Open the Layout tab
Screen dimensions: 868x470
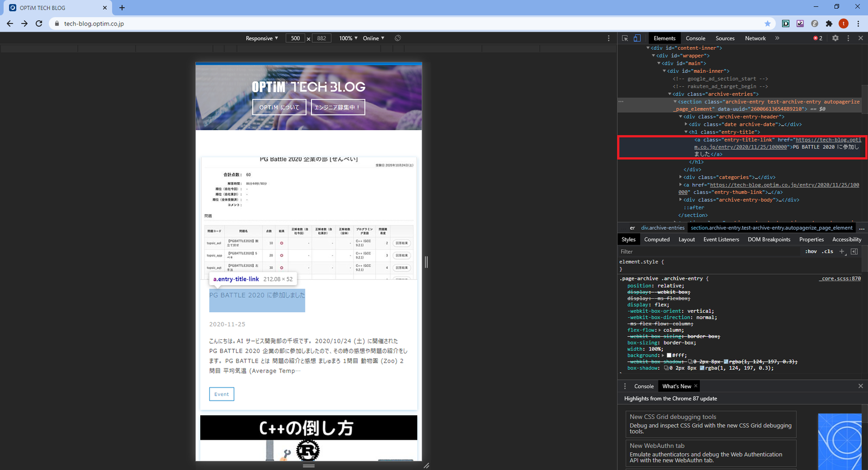tap(686, 239)
